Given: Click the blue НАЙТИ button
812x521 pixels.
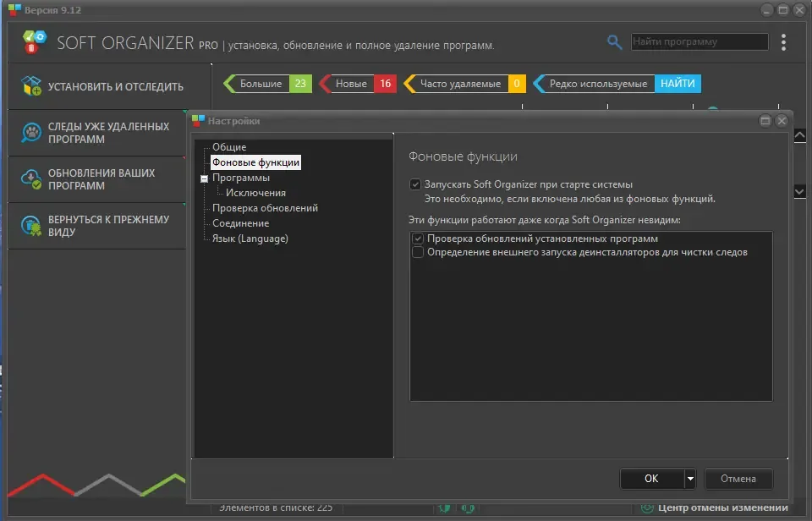Looking at the screenshot, I should (x=678, y=84).
